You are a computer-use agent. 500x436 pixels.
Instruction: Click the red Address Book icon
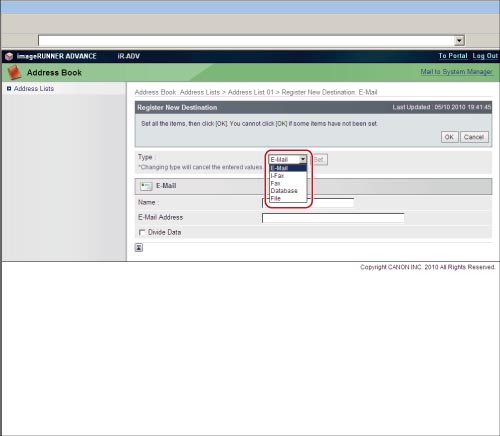pyautogui.click(x=14, y=72)
